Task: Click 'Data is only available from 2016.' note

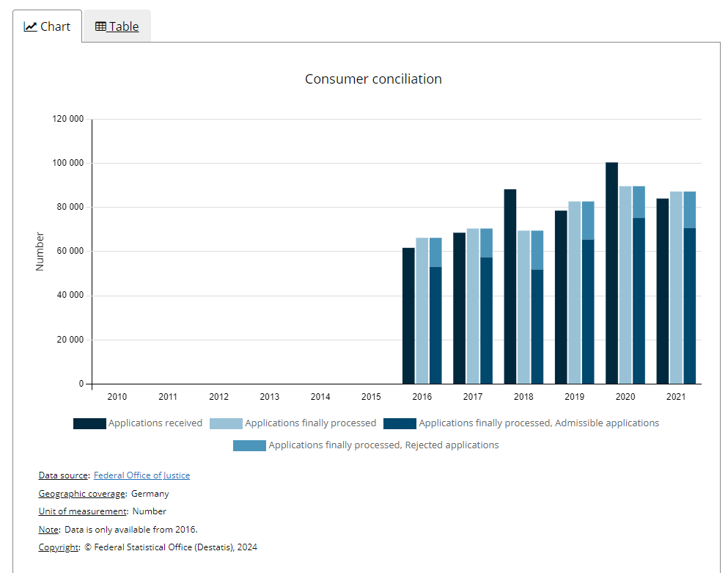Action: point(131,529)
